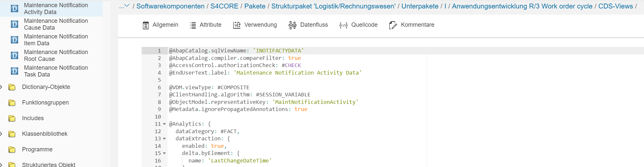Expand the Dictionary-Objekte tree node

[2, 87]
